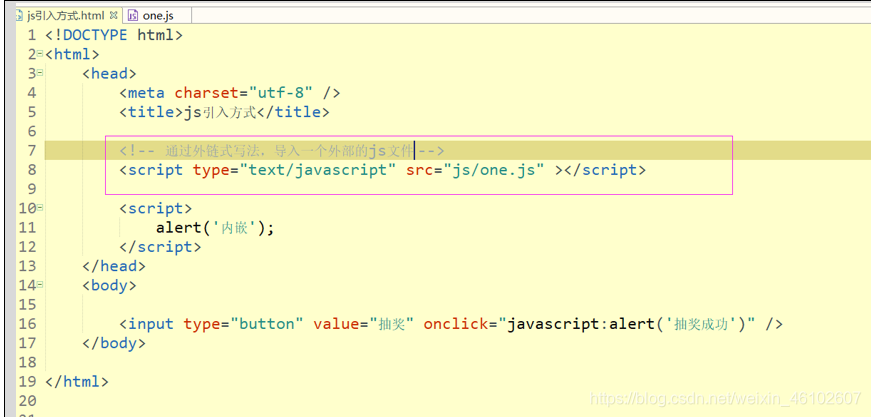Click the opening <body> tag
Viewport: 871px width, 417px height.
(109, 286)
